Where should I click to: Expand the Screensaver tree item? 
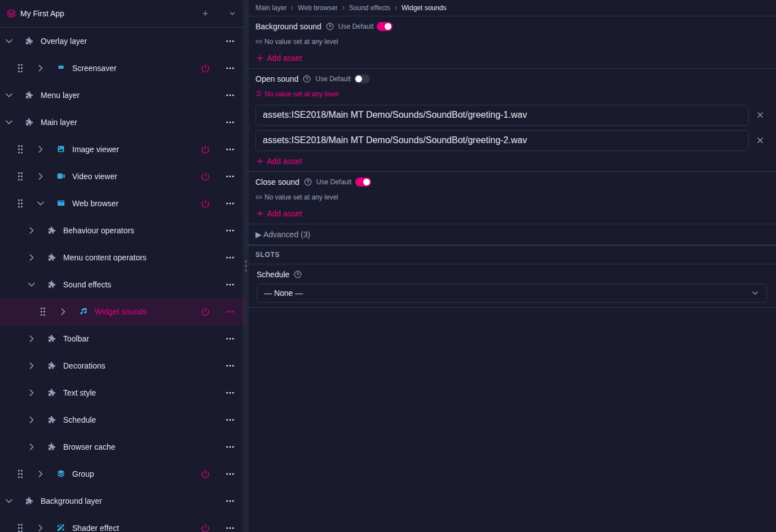tap(41, 68)
